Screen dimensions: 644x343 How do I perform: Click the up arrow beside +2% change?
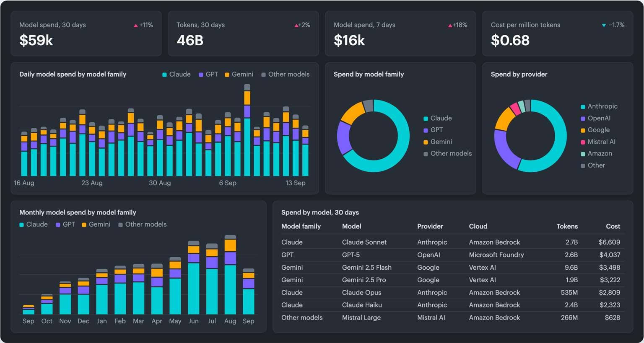tap(296, 26)
